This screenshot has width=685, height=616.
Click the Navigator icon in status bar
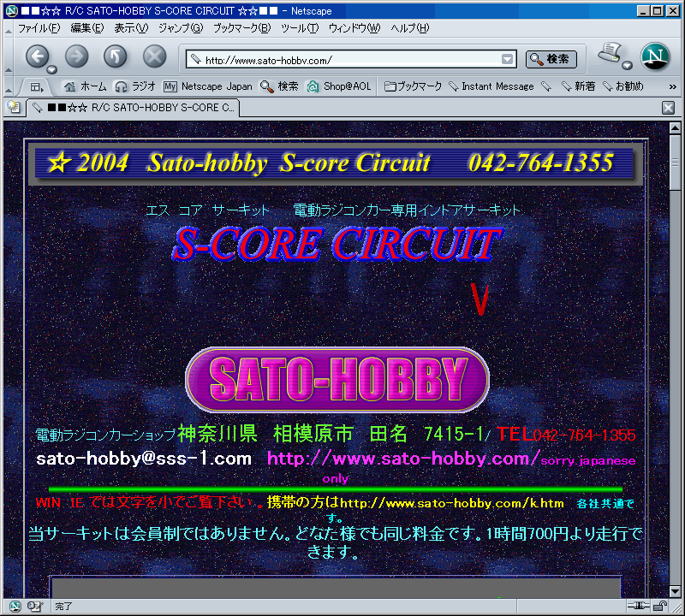pos(15,606)
